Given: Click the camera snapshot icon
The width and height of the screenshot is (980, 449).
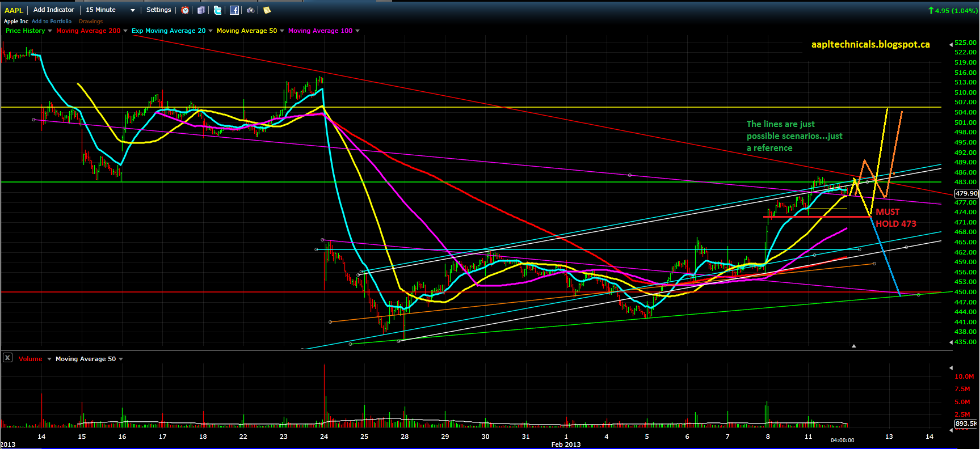Looking at the screenshot, I should click(250, 10).
